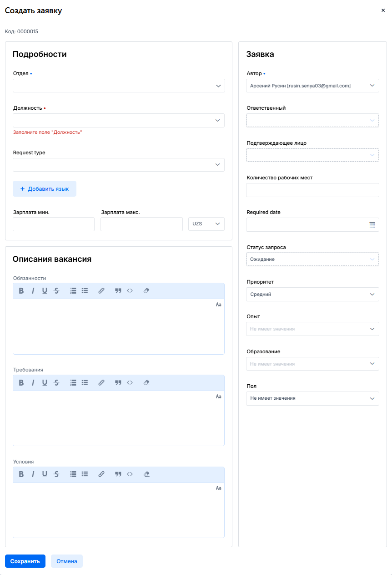Viewport: 392px width, 575px height.
Task: Open the Отдел dropdown
Action: tap(119, 86)
